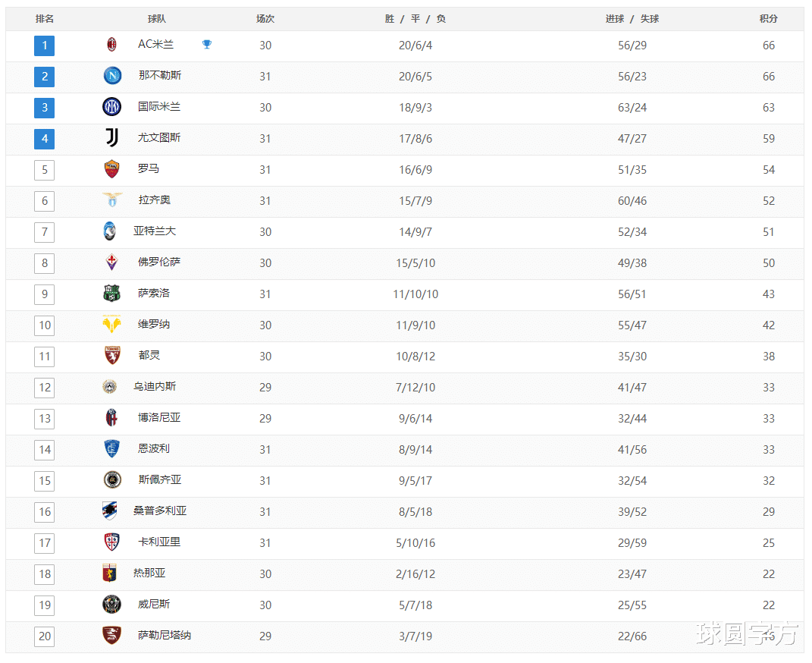The image size is (812, 663).
Task: Click the blue rank 1 badge
Action: pos(45,46)
